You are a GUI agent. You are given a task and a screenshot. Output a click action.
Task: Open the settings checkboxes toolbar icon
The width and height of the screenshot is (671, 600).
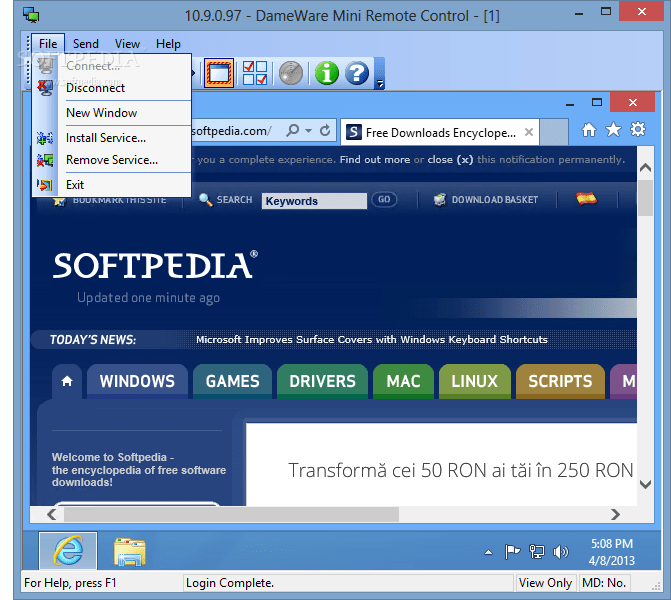click(x=255, y=73)
